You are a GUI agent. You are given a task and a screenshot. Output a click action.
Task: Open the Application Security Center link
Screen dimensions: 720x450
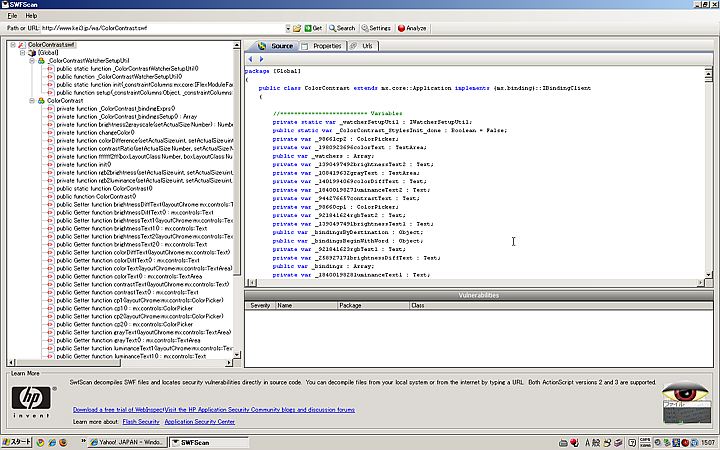(x=200, y=422)
